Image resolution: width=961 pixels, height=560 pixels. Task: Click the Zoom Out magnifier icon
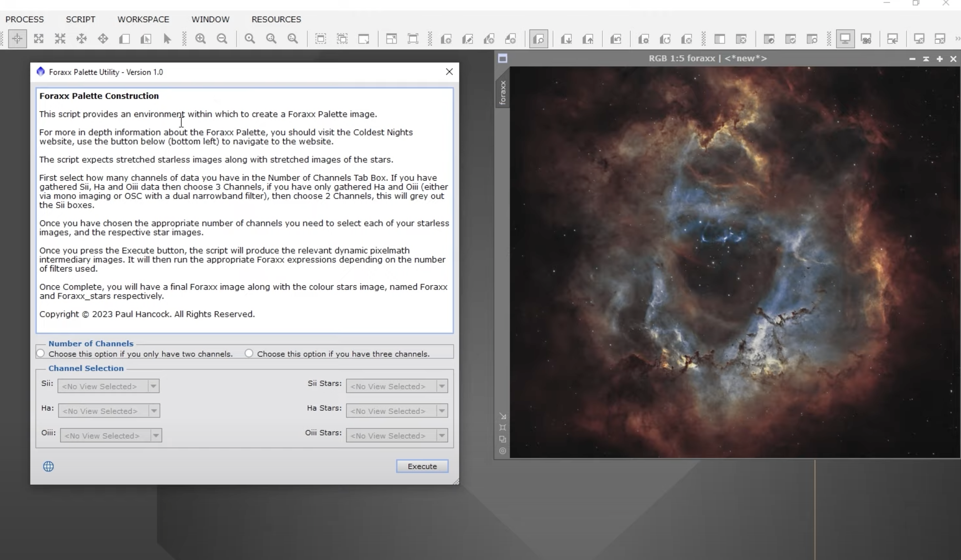[222, 39]
